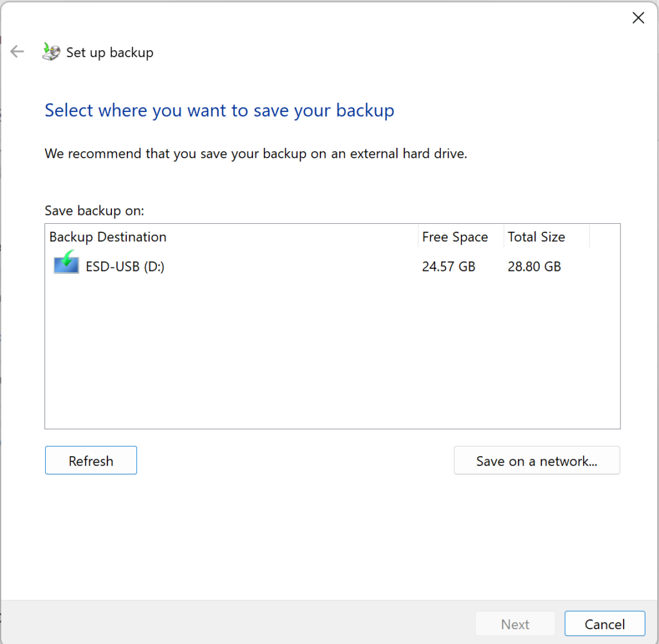Click the Set up backup wizard icon
Image resolution: width=659 pixels, height=644 pixels.
[51, 51]
